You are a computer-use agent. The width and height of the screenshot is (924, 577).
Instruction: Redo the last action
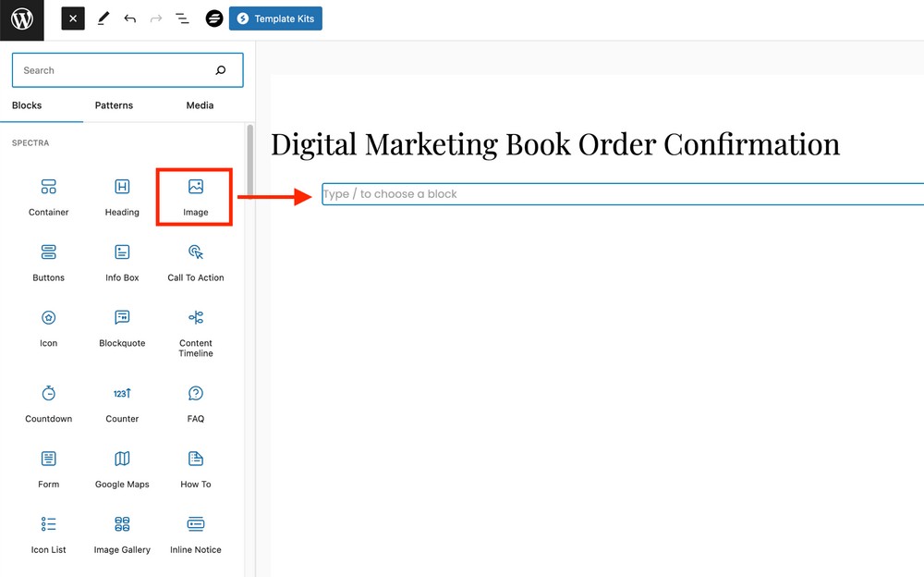coord(155,18)
